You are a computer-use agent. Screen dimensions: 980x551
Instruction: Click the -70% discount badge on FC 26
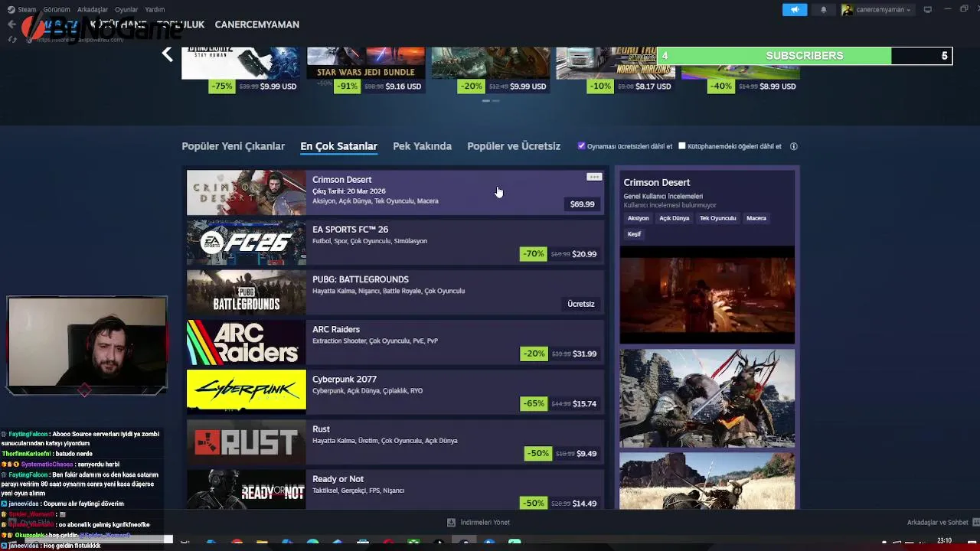[533, 253]
